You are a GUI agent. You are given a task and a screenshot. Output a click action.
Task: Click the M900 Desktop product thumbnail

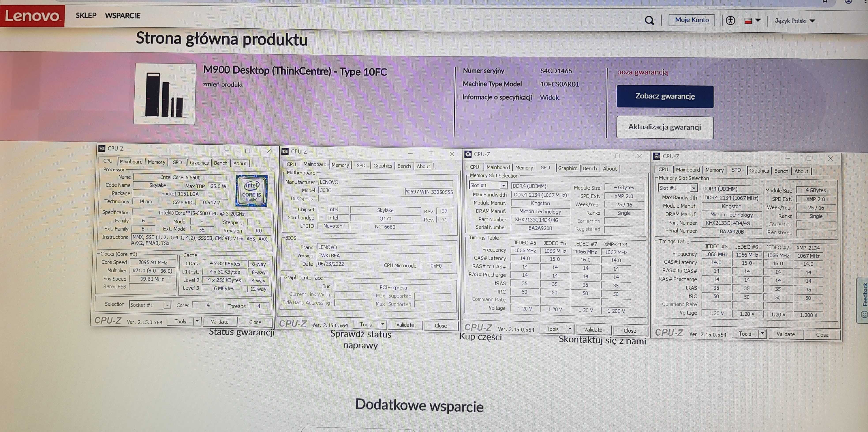164,94
